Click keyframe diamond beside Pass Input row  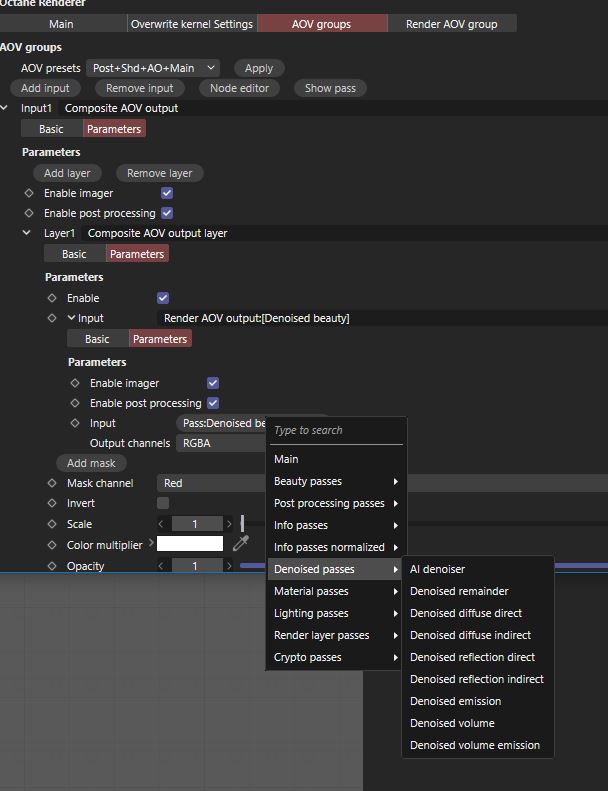pos(75,423)
